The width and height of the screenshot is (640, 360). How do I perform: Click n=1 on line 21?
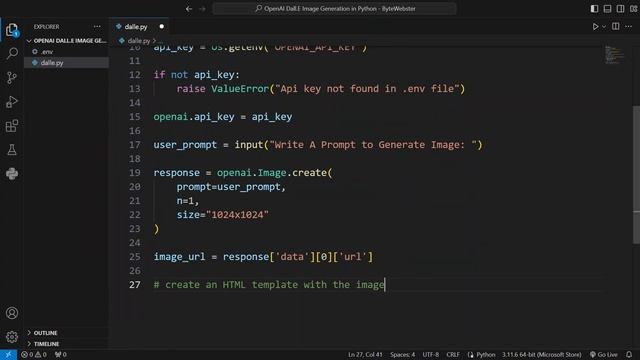[187, 201]
